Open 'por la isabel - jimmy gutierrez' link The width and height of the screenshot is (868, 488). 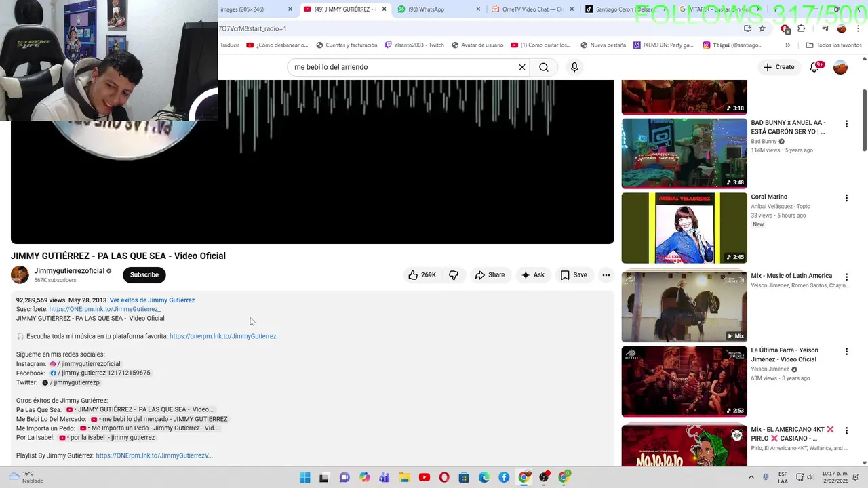[107, 437]
